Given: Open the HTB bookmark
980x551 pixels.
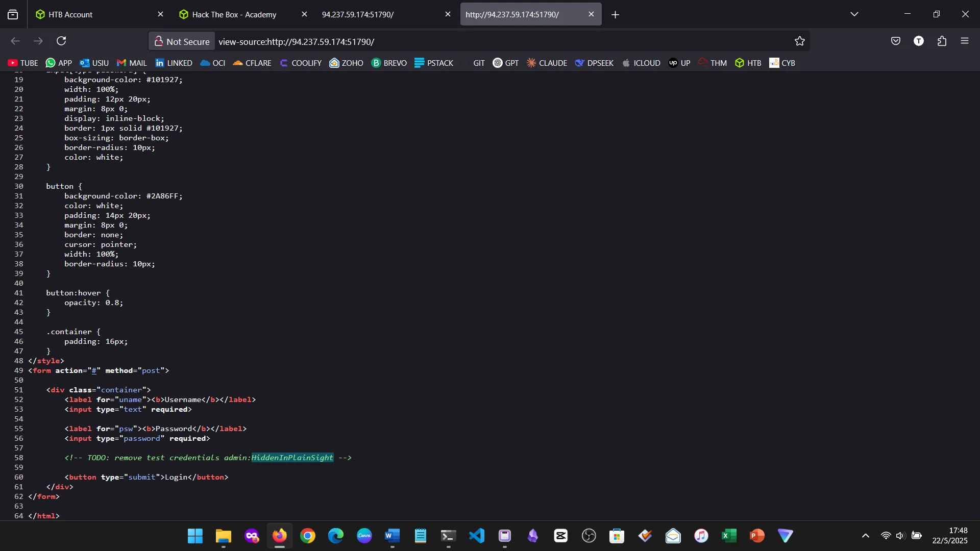Looking at the screenshot, I should tap(748, 63).
